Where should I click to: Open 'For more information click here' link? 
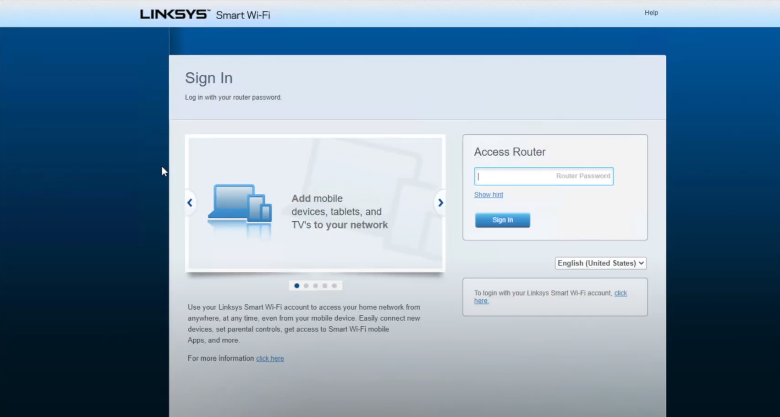(270, 358)
